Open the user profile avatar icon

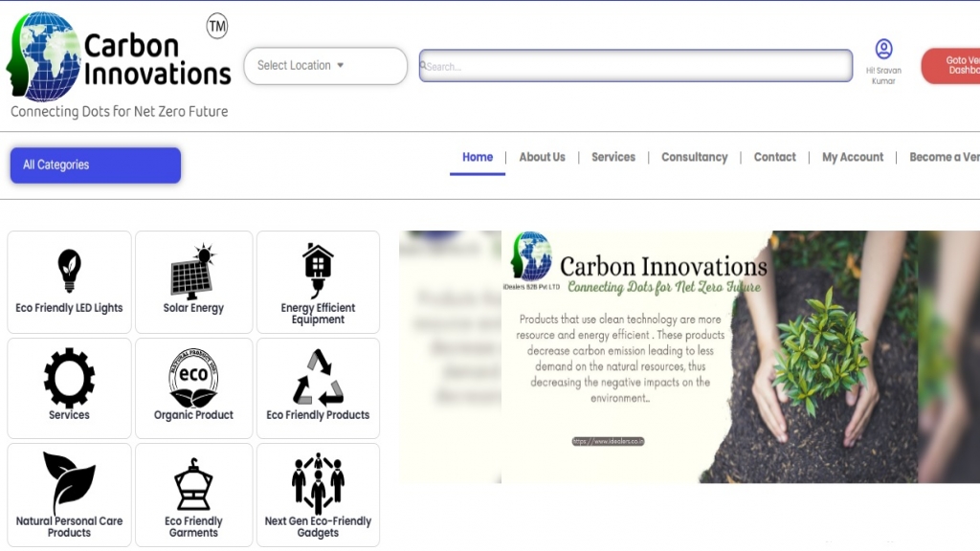883,49
